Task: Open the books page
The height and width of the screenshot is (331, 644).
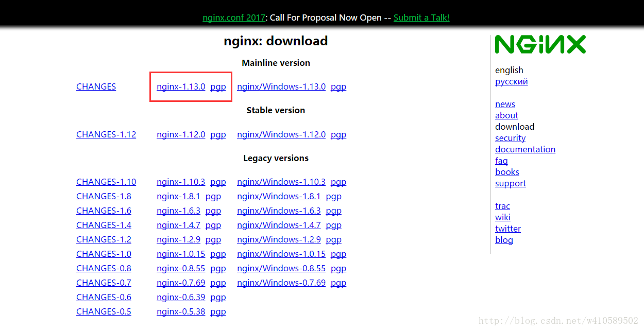Action: click(x=507, y=172)
